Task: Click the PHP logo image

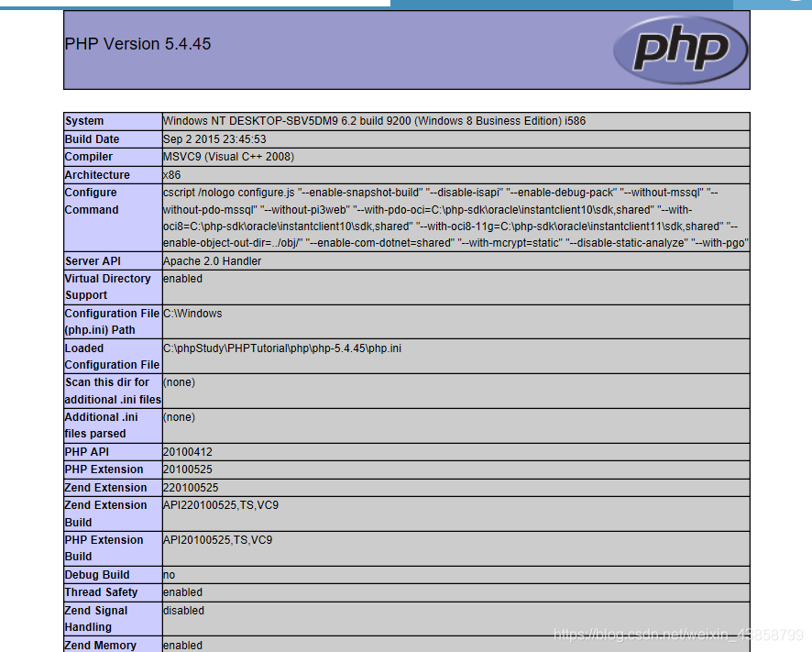Action: coord(680,50)
